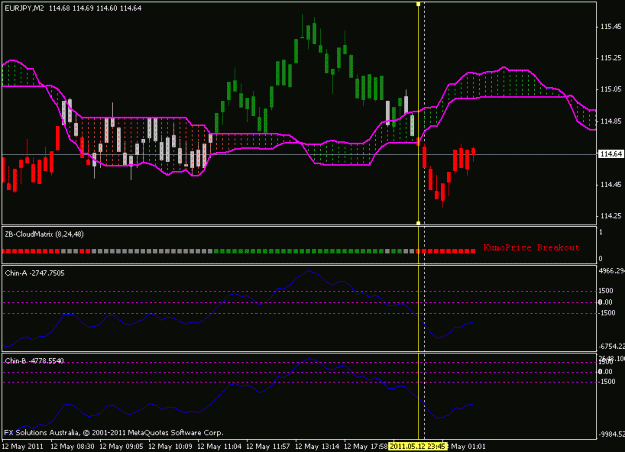Click the 12 May 10:09 time label
Screen dimensions: 625x452
click(x=170, y=446)
